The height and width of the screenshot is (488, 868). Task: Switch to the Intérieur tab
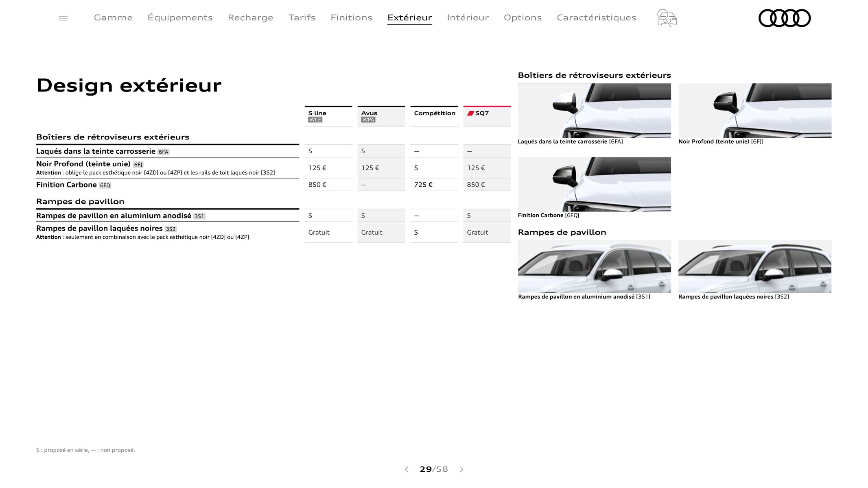pos(468,17)
